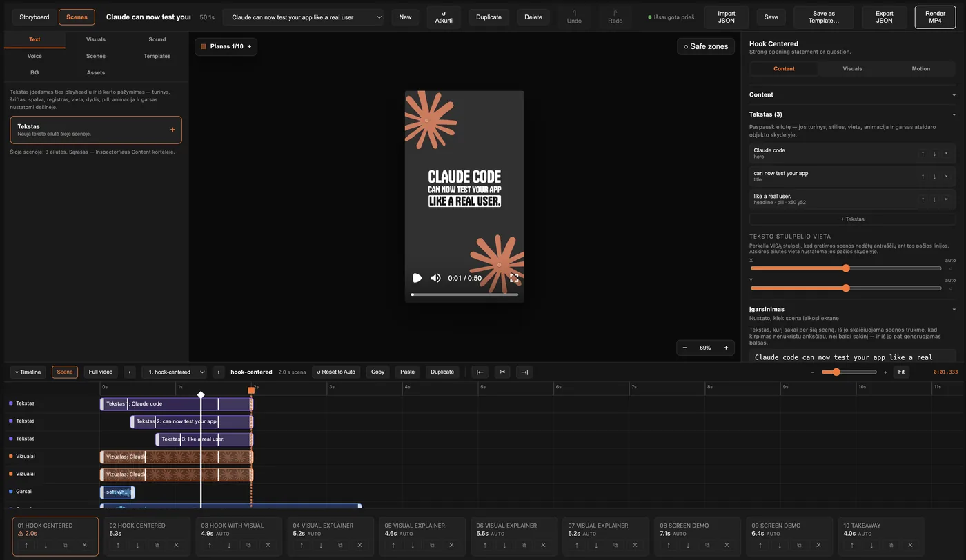Viewport: 966px width, 560px height.
Task: Switch timeline to Scene mode
Action: (x=65, y=372)
